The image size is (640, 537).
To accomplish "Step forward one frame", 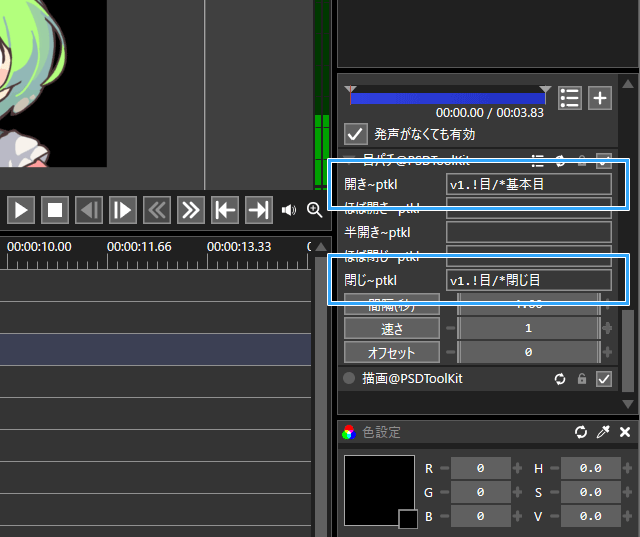I will tap(123, 210).
